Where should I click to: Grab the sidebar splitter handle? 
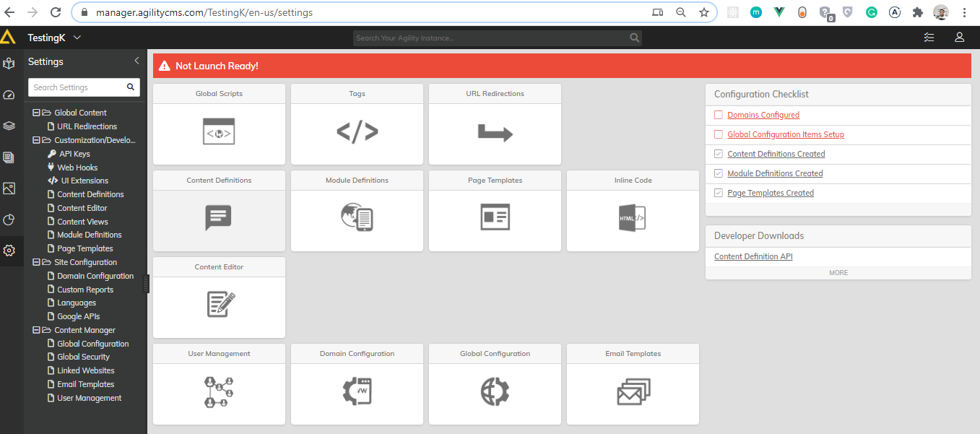146,284
